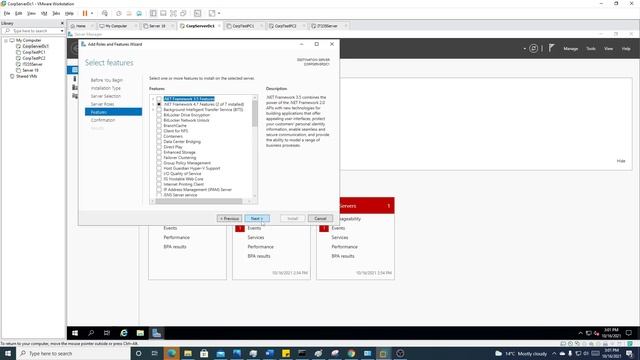Open host Sticky Notes taskbar icon
The image size is (640, 360).
(286, 353)
